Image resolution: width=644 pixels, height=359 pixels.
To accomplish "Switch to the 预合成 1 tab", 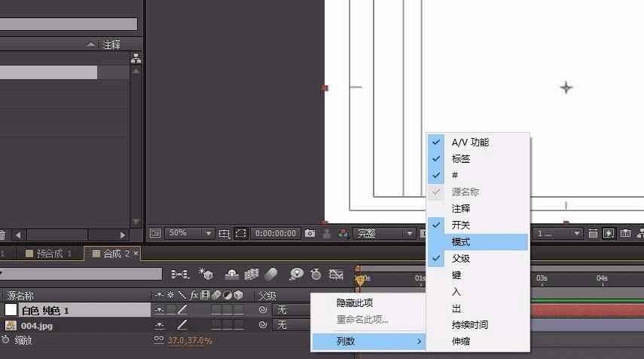I will tap(48, 253).
